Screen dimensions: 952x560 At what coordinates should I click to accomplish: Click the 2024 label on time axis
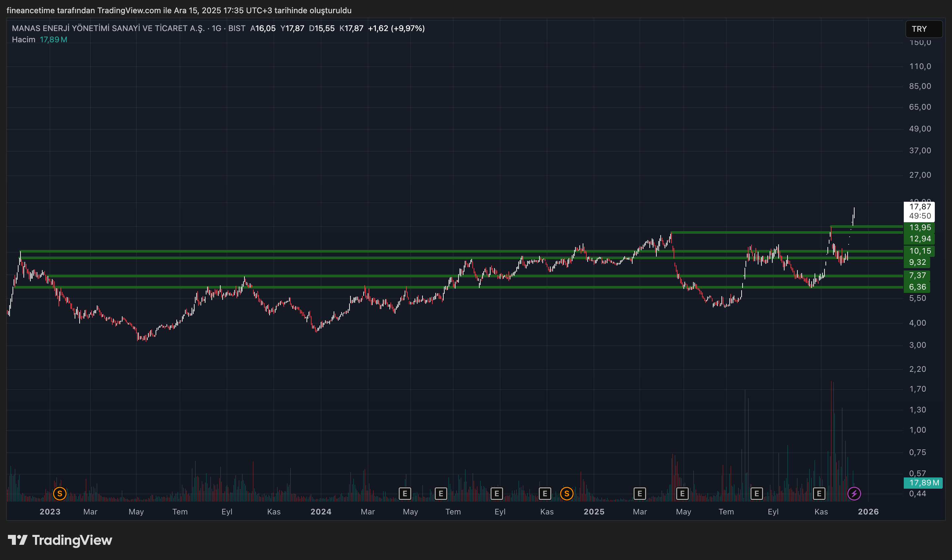[321, 512]
